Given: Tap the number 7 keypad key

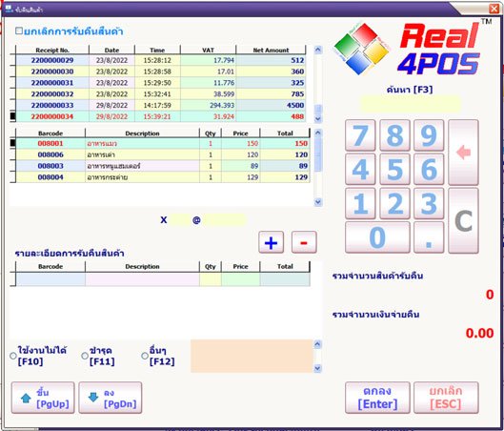Looking at the screenshot, I should [360, 135].
